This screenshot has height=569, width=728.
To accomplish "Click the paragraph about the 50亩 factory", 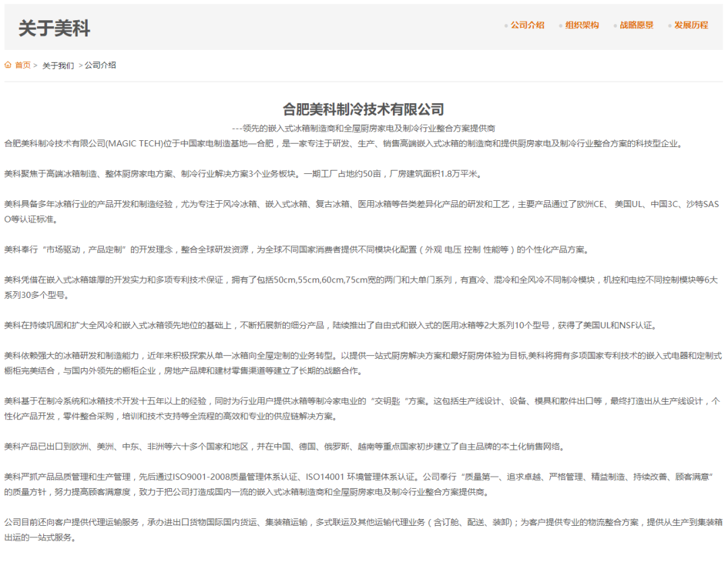I will pos(244,174).
